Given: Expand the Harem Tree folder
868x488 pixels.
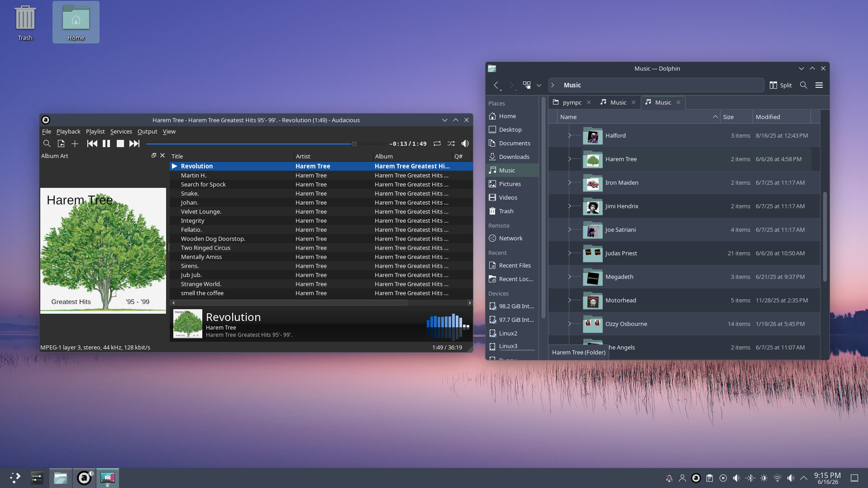Looking at the screenshot, I should (569, 159).
